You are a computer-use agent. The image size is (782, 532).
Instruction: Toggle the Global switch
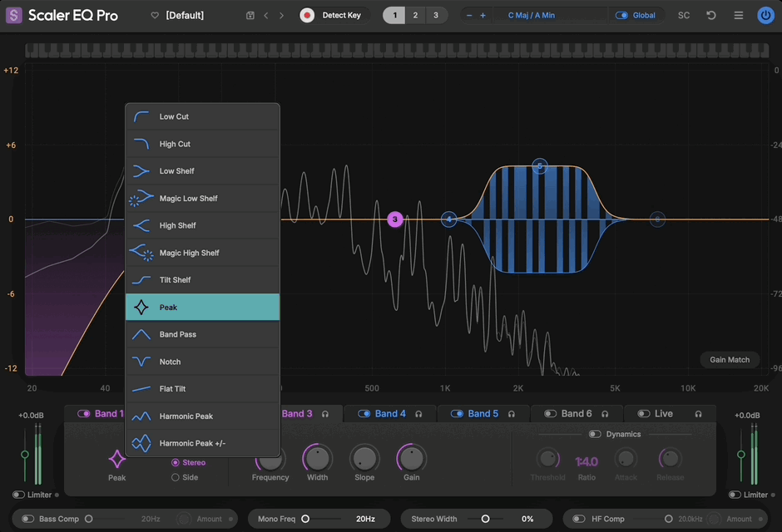pos(621,16)
